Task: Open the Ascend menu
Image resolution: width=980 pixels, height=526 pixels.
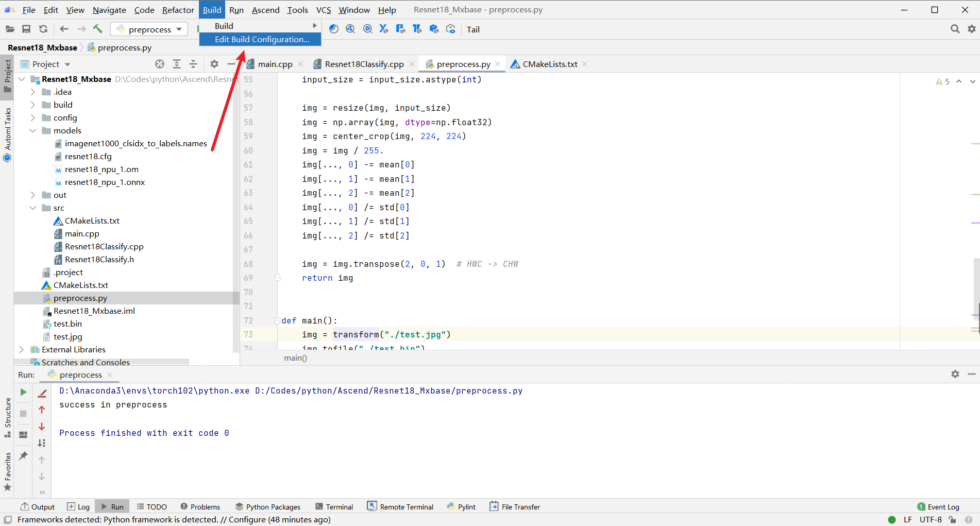Action: tap(265, 10)
